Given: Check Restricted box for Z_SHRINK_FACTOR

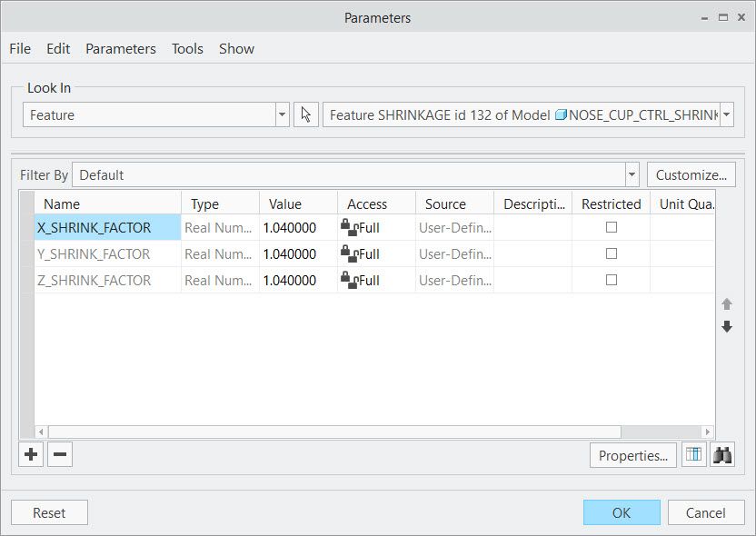Looking at the screenshot, I should click(x=612, y=281).
